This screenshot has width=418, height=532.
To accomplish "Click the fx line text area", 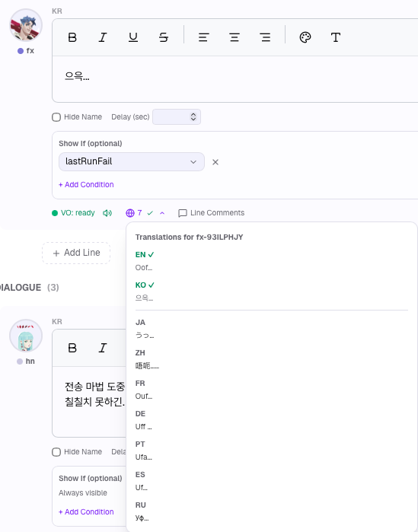I will click(235, 79).
